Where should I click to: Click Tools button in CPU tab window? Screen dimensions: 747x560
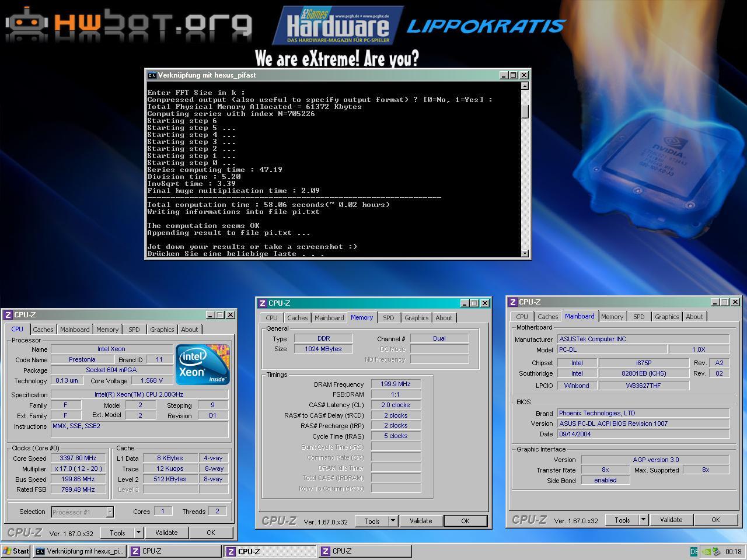pyautogui.click(x=117, y=533)
